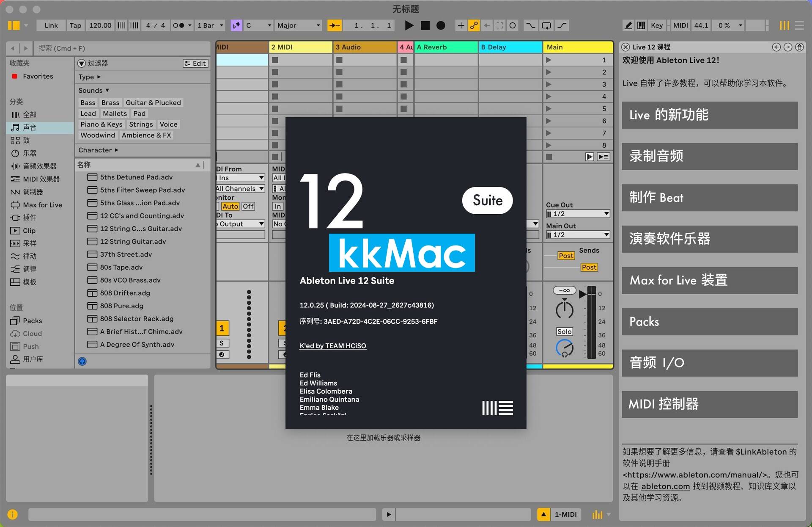This screenshot has width=812, height=527.
Task: Click the info view toggle icon
Action: tap(13, 514)
